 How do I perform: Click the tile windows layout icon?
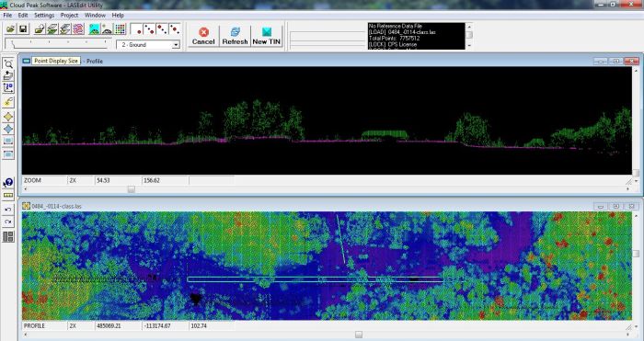coord(8,237)
